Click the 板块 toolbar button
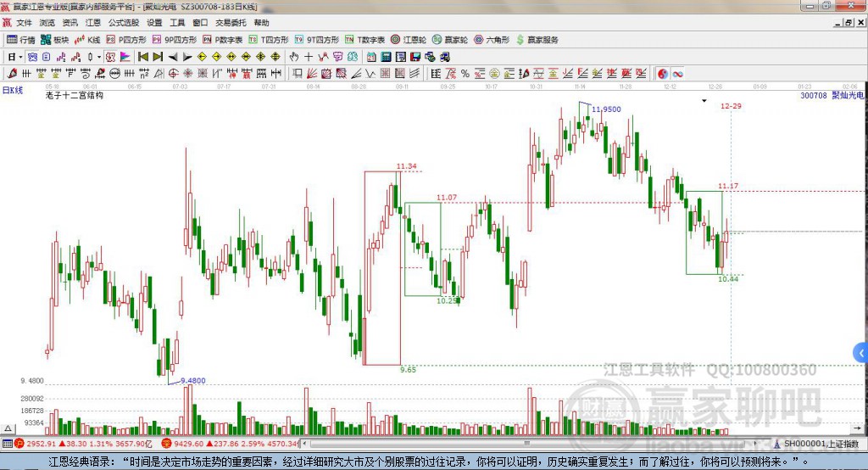The image size is (868, 470). tap(55, 40)
